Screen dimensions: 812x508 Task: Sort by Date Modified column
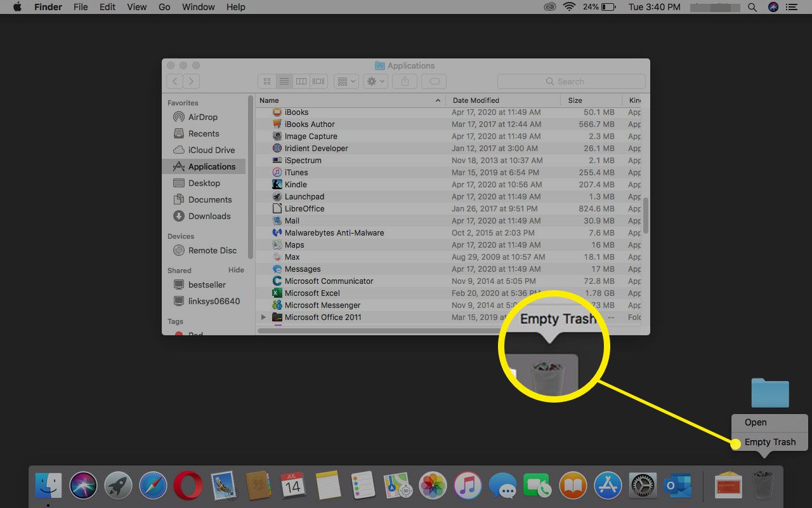(x=503, y=100)
